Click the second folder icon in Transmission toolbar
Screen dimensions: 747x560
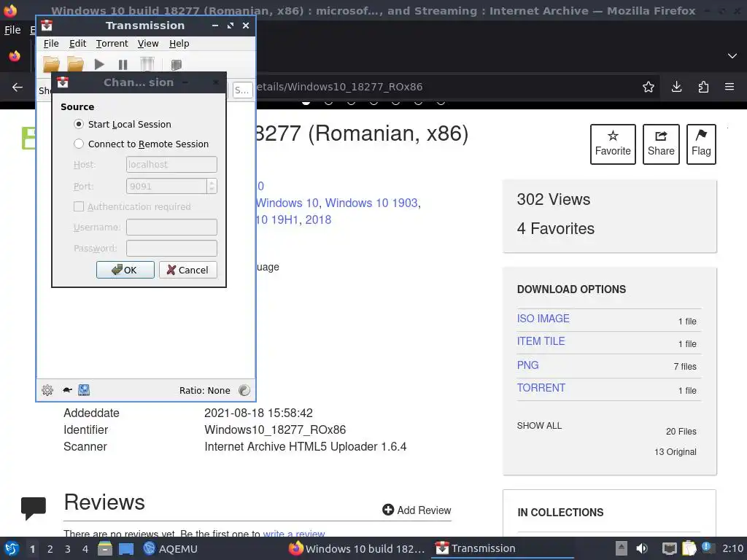coord(75,64)
